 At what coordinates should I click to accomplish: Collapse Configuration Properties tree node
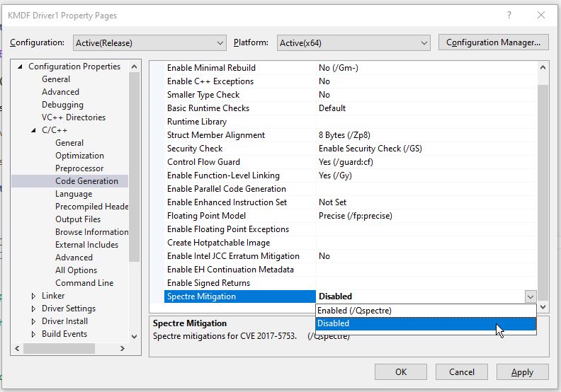point(20,67)
